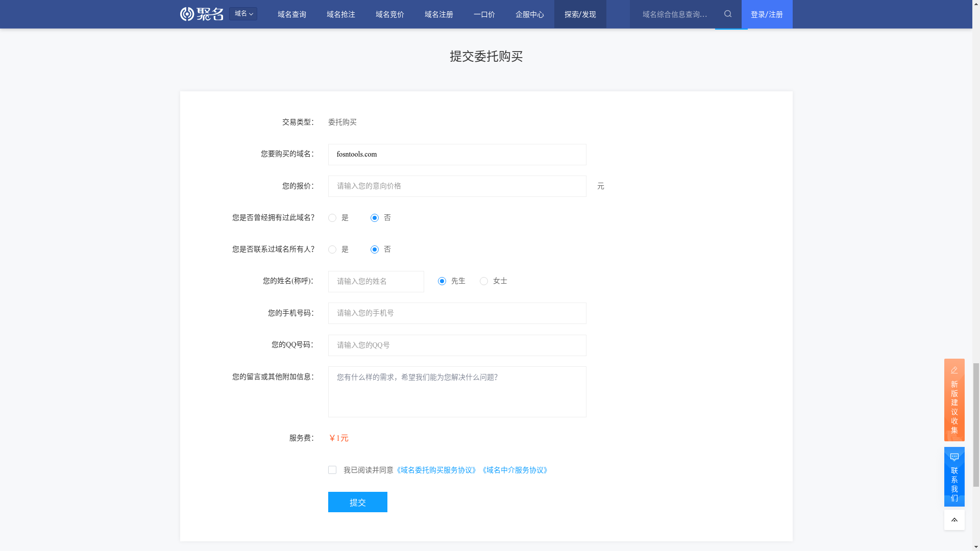Viewport: 980px width, 551px height.
Task: Open the 企服中心 menu item
Action: [x=529, y=14]
